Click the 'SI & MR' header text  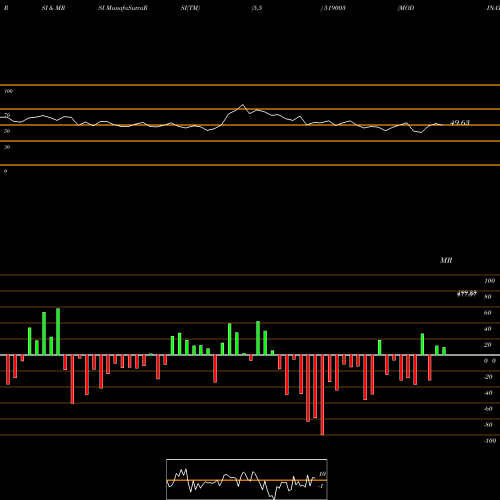pos(53,8)
